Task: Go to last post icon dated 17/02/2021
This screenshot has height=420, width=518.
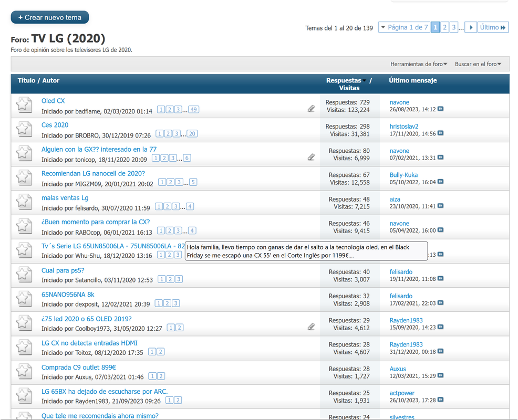Action: [440, 303]
